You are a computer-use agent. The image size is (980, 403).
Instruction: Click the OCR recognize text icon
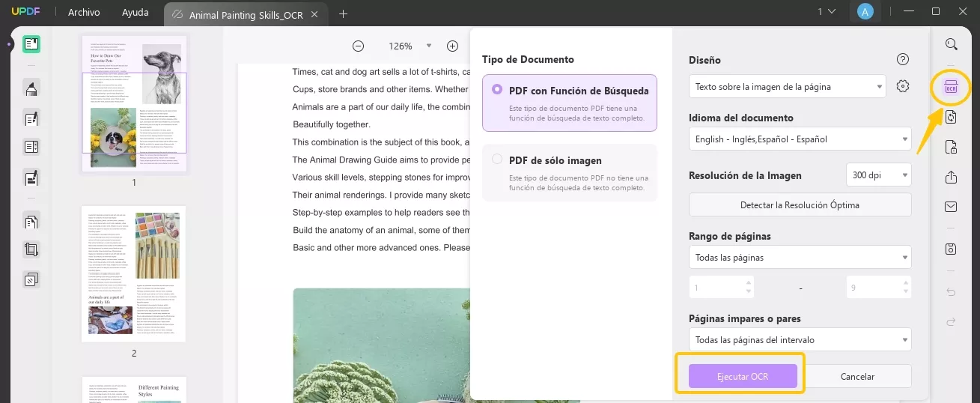951,88
